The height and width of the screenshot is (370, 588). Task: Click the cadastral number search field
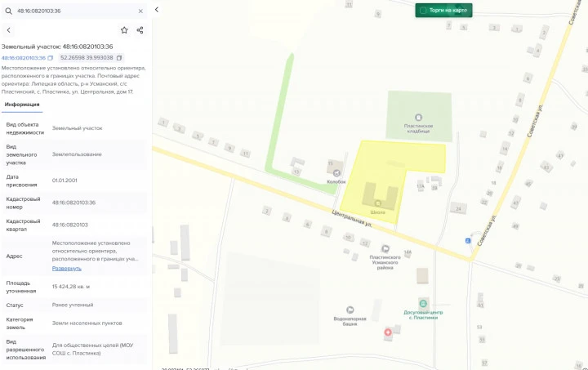pos(75,11)
